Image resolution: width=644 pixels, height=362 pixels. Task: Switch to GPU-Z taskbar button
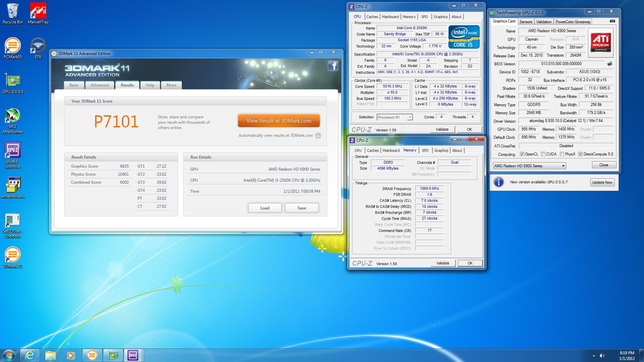[113, 355]
